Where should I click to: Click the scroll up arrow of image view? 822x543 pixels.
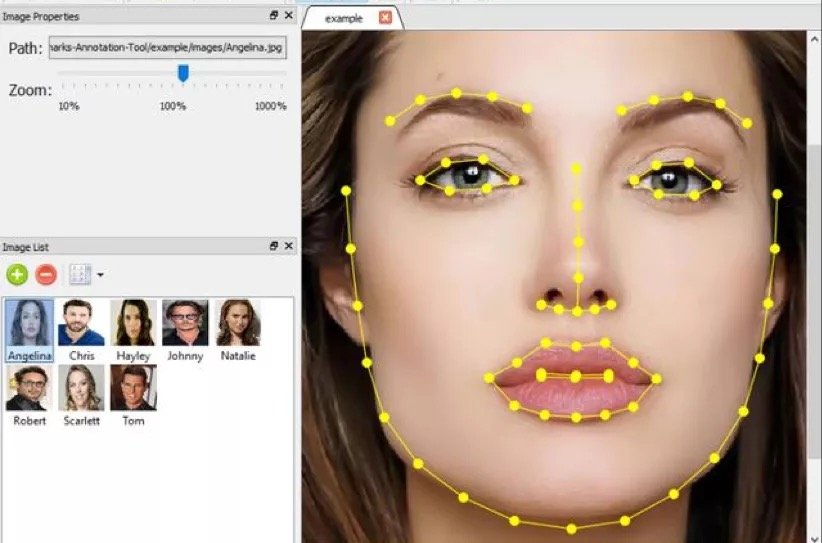click(814, 39)
